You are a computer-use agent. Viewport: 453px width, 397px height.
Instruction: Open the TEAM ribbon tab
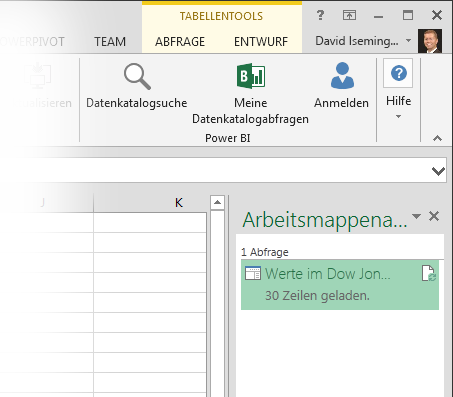click(x=110, y=42)
